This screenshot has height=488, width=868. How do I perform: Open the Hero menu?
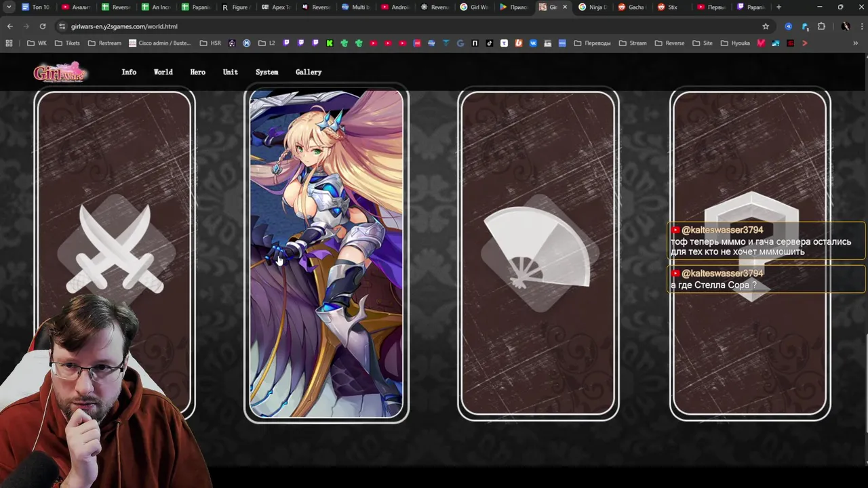coord(197,72)
